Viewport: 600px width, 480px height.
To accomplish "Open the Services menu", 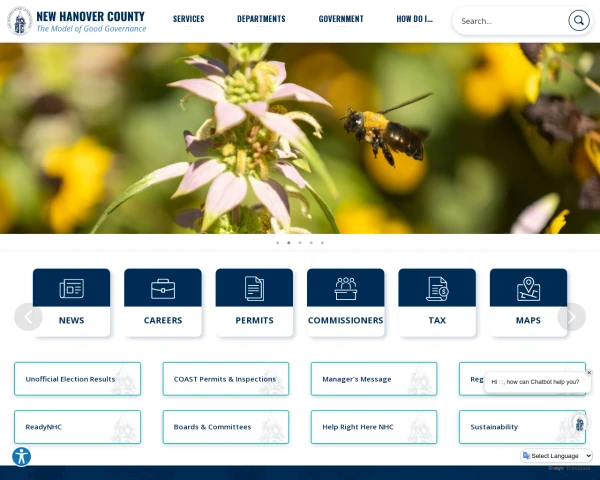I will [x=189, y=19].
